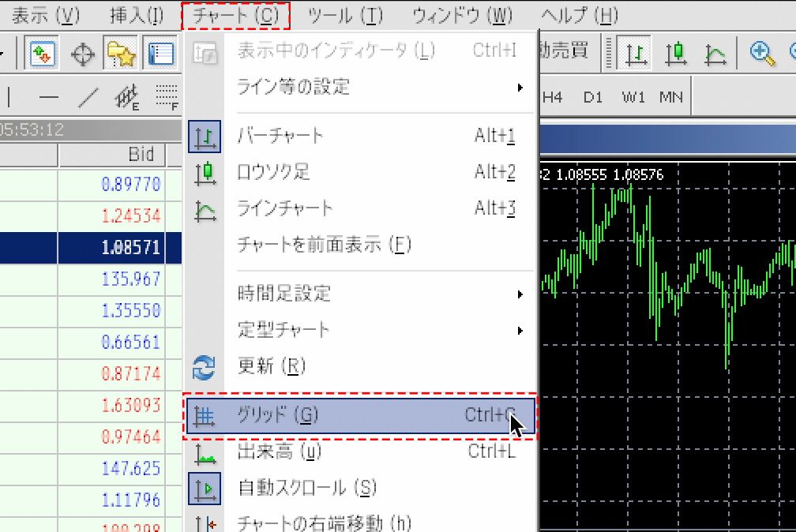Viewport: 796px width, 532px height.
Task: Choose the horizontal line drawing tool
Action: [49, 97]
